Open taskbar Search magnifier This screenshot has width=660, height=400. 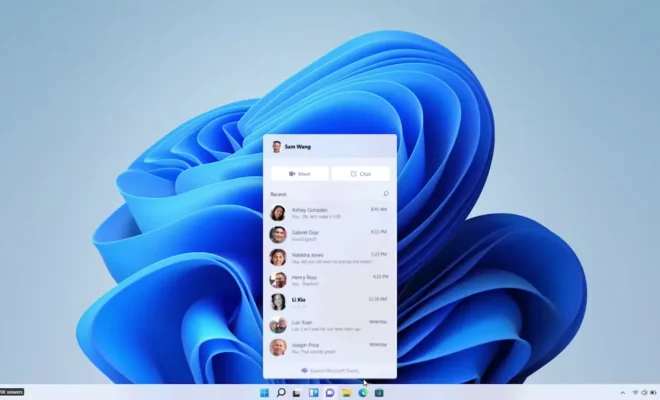[281, 393]
